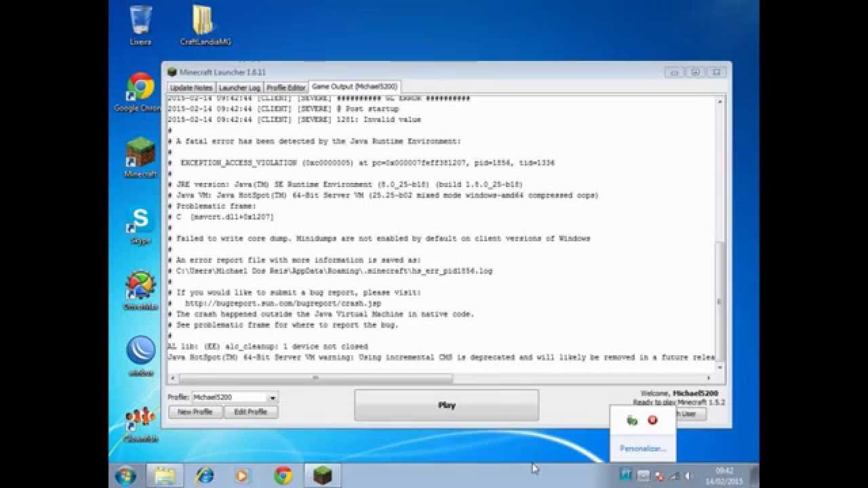868x488 pixels.
Task: Click the log's vertical scrollbar up arrow
Action: [719, 101]
